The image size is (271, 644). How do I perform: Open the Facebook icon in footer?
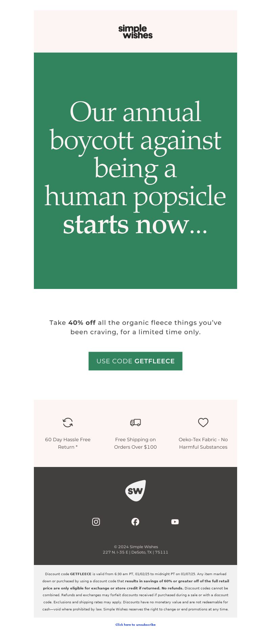tap(135, 522)
